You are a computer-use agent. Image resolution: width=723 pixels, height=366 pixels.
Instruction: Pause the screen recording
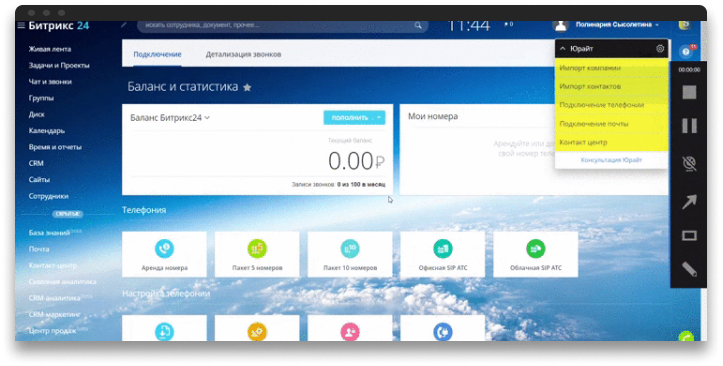689,125
